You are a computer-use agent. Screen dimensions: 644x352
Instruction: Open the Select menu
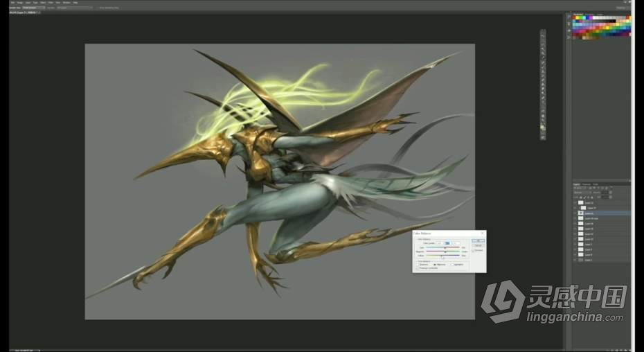43,3
